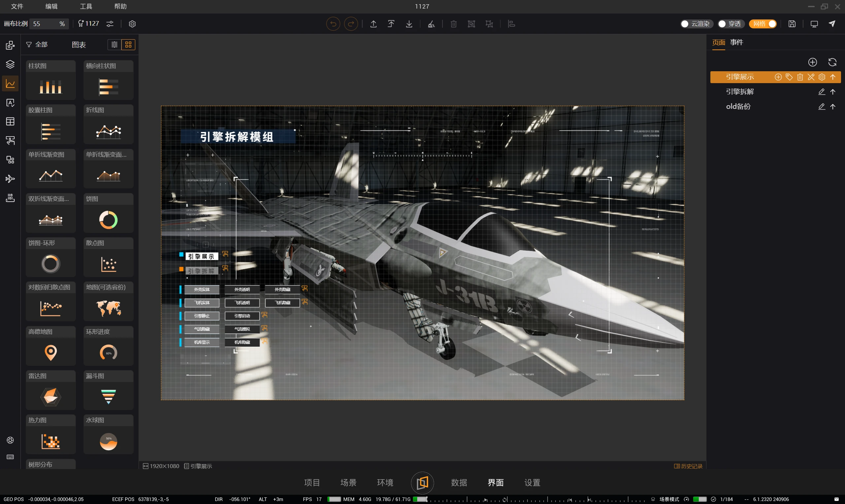The width and height of the screenshot is (845, 504).
Task: Open canvas adjustment sliders next to 1127
Action: 110,24
